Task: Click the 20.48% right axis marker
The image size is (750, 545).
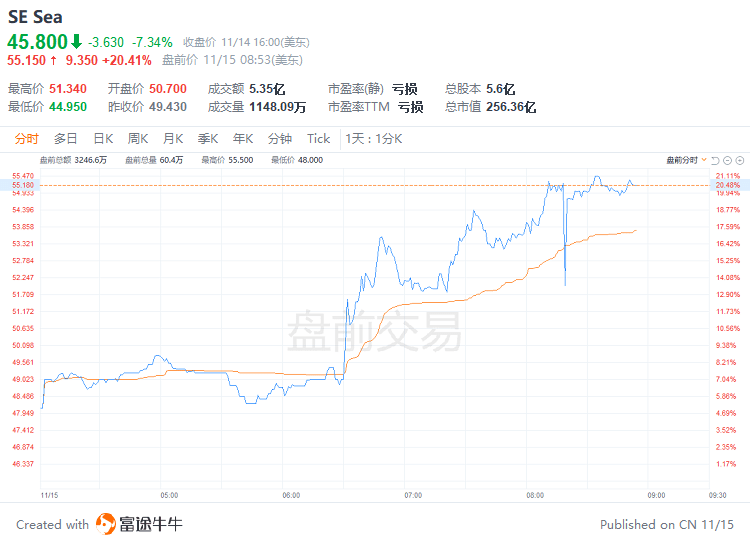Action: tap(728, 185)
